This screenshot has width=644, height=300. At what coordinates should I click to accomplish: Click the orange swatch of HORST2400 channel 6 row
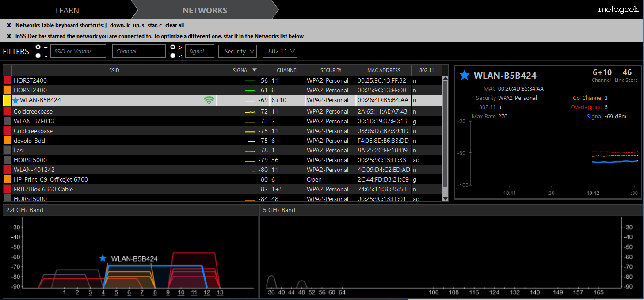point(7,90)
